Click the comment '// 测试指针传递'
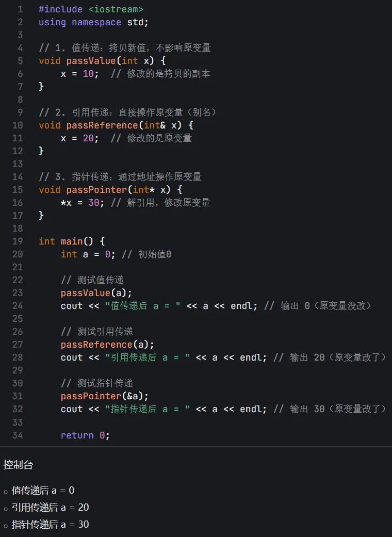The width and height of the screenshot is (392, 537). point(97,383)
